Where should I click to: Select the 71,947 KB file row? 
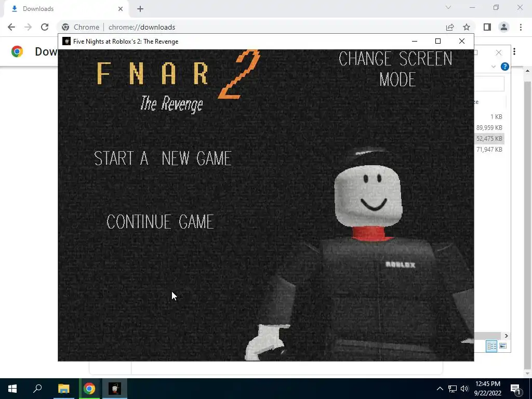pos(489,149)
